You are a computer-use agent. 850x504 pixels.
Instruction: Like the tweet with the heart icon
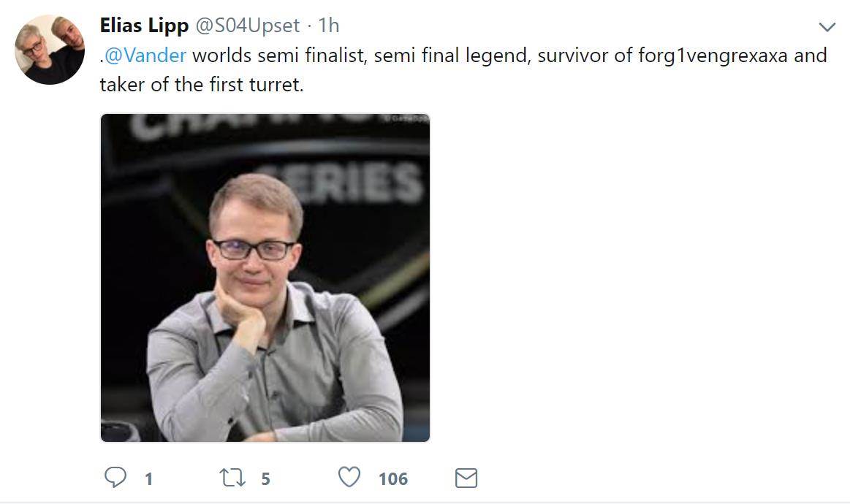tap(349, 478)
